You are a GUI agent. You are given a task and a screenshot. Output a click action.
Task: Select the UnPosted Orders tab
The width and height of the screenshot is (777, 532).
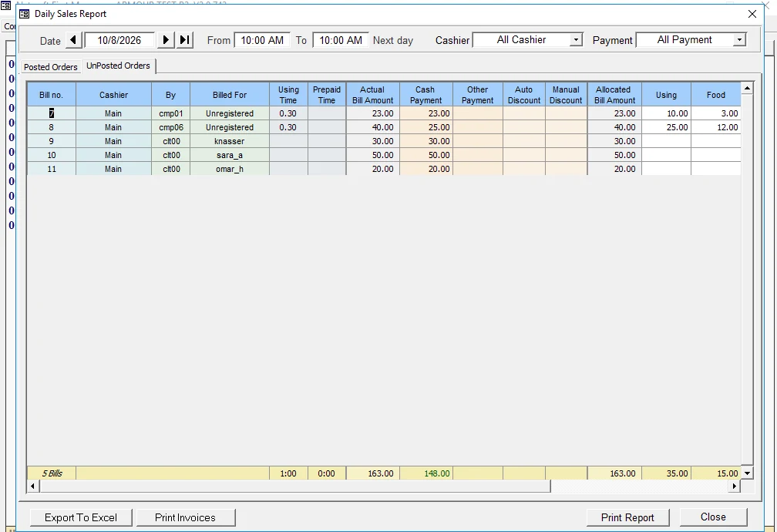[119, 66]
